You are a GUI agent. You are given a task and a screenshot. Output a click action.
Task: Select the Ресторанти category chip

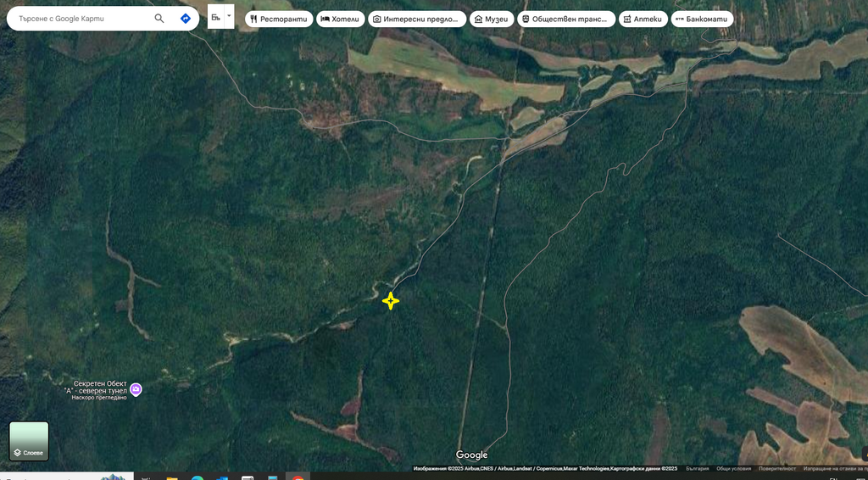279,19
